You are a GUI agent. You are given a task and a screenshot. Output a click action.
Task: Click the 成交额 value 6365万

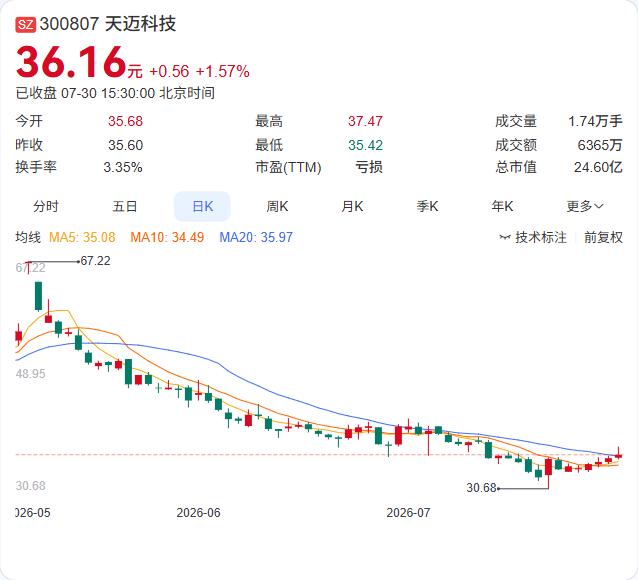click(x=600, y=145)
